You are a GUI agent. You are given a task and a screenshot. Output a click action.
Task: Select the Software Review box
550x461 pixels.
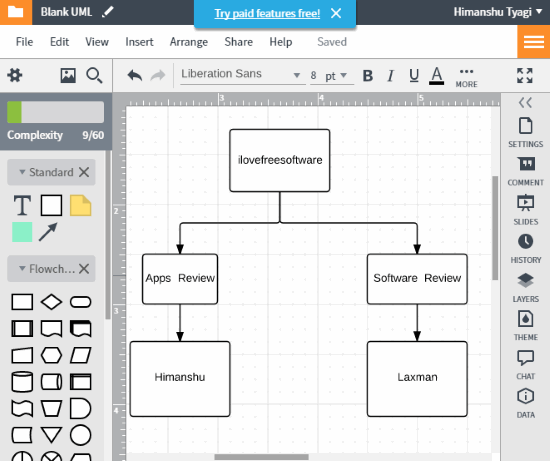pyautogui.click(x=417, y=279)
